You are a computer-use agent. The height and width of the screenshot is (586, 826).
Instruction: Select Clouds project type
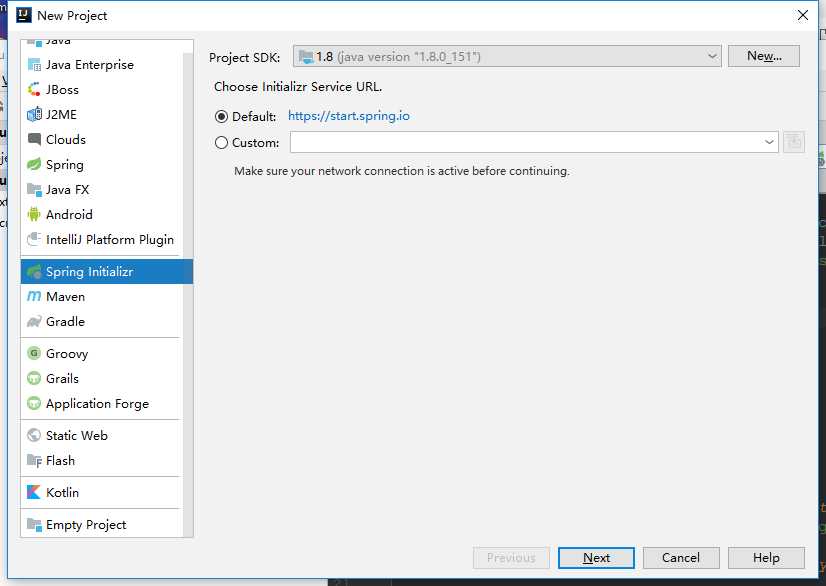pos(102,140)
